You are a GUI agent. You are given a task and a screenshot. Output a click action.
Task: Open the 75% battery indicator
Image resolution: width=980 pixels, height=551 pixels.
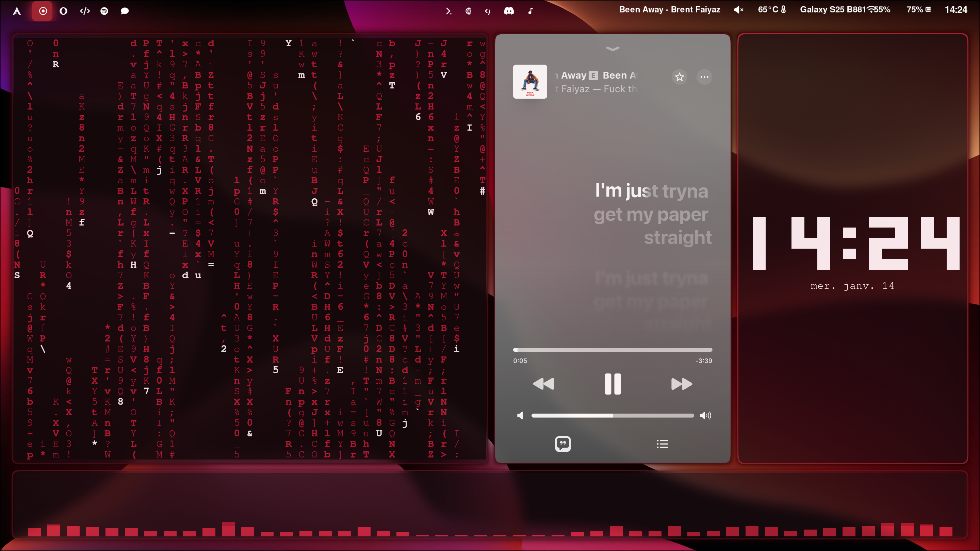[919, 10]
